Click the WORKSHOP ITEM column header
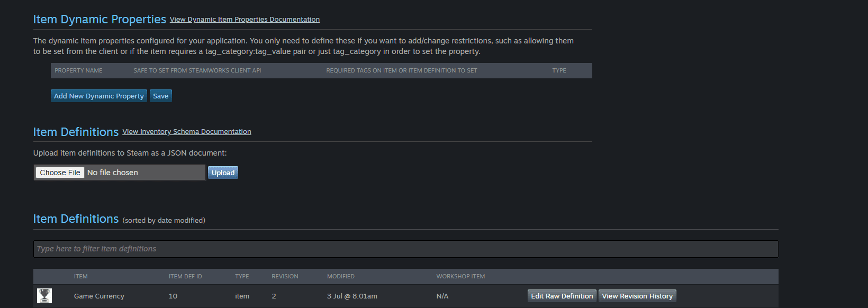This screenshot has width=868, height=308. 460,276
